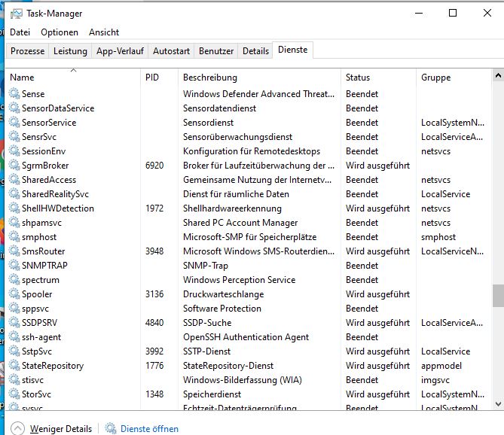
Task: Click the gear icon beside smphost
Action: 14,236
